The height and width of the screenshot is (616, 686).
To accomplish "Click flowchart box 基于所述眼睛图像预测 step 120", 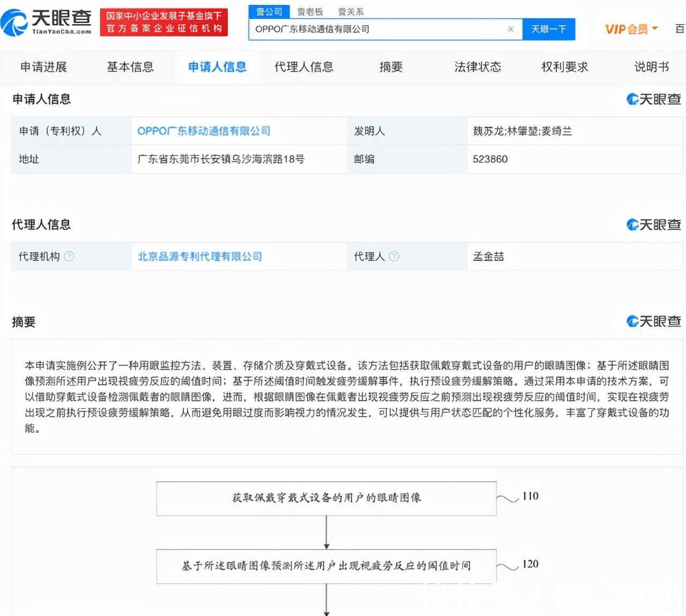I will (x=326, y=566).
